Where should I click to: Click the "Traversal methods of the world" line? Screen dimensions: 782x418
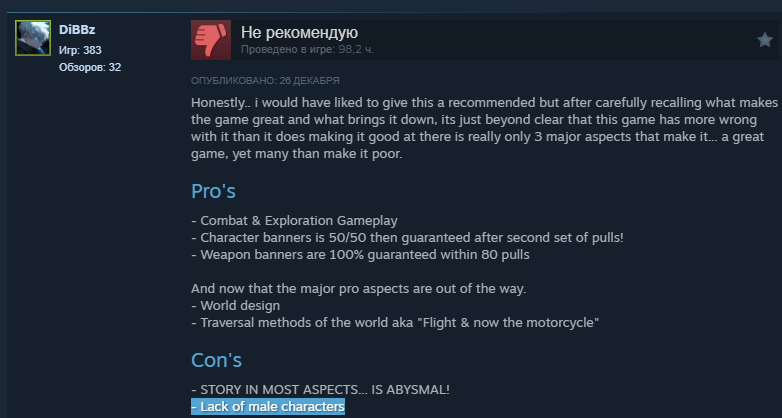pos(395,323)
